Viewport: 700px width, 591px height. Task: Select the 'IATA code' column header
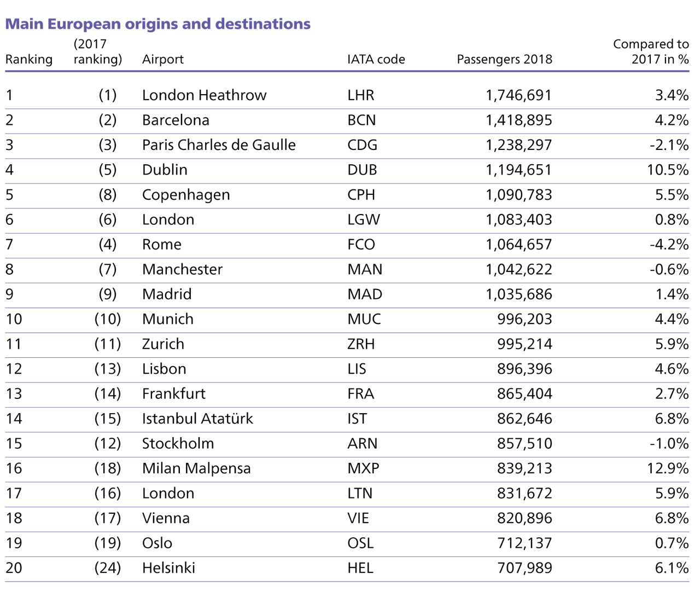(376, 59)
